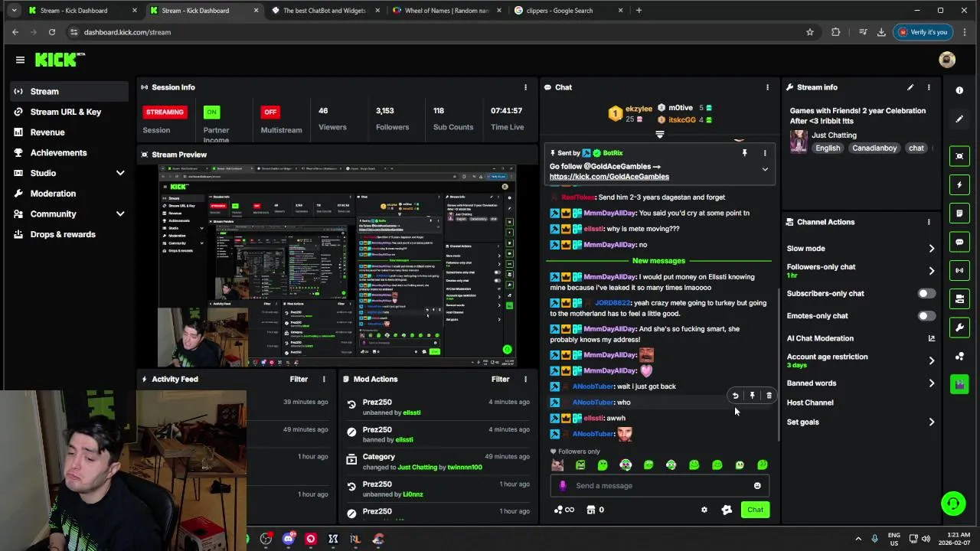Viewport: 980px width, 551px height.
Task: Open chat settings gear icon
Action: tap(704, 510)
